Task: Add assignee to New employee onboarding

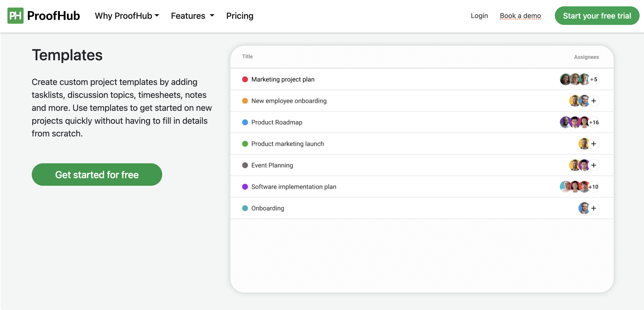Action: 593,101
